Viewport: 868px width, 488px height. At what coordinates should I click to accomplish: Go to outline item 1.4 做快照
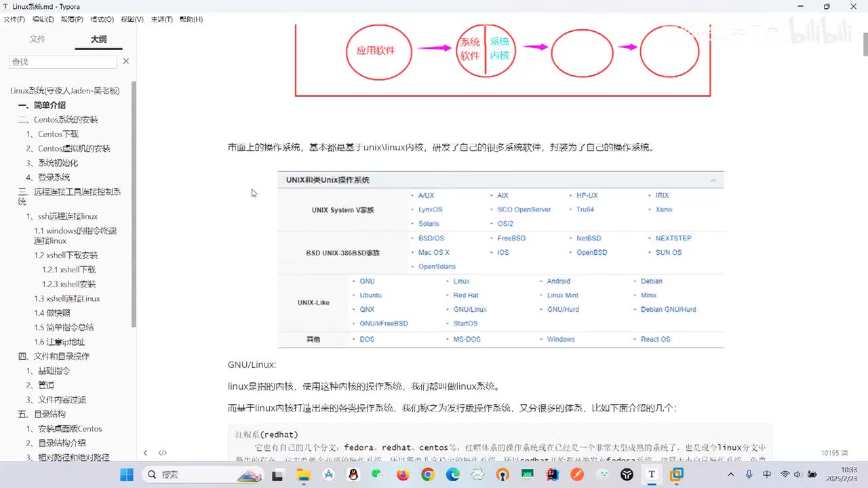pyautogui.click(x=52, y=313)
